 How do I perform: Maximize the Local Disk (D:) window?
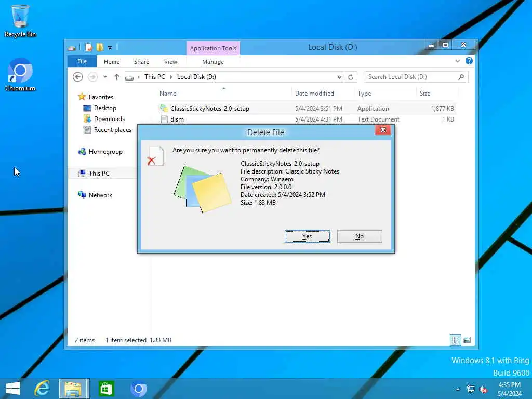pyautogui.click(x=445, y=45)
